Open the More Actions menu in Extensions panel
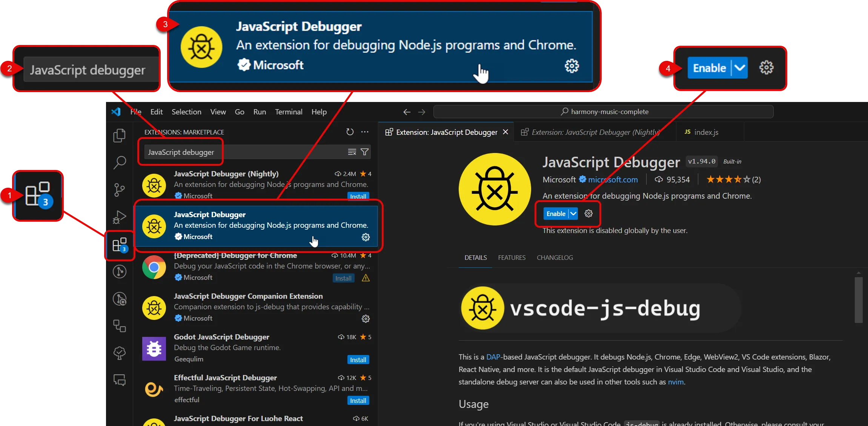 point(364,132)
